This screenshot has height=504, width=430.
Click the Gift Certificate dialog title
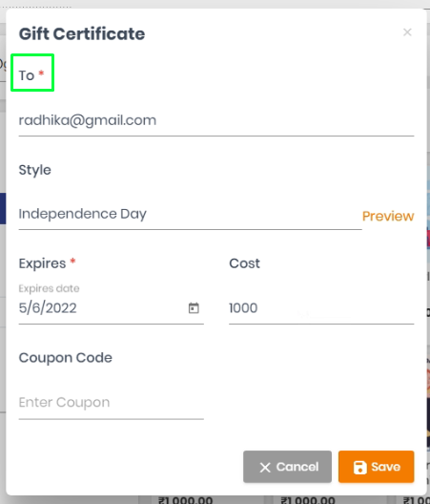(x=82, y=33)
